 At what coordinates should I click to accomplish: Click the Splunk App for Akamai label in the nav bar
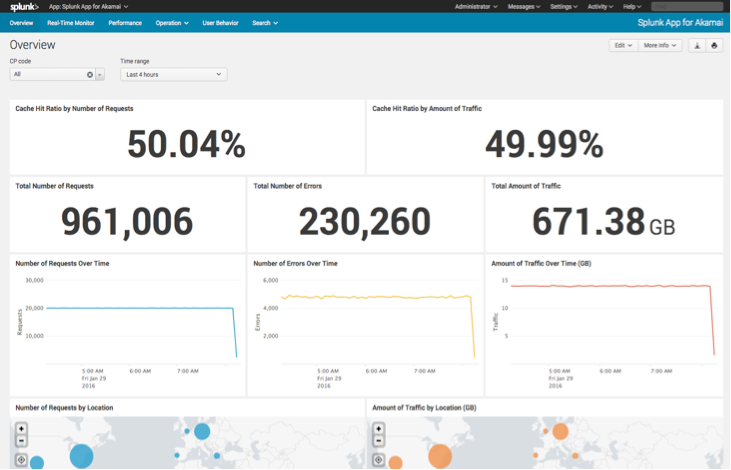680,22
